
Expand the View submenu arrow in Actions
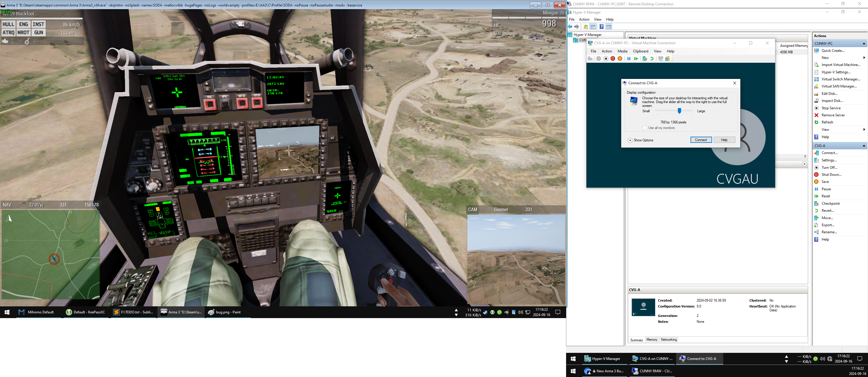tap(864, 130)
